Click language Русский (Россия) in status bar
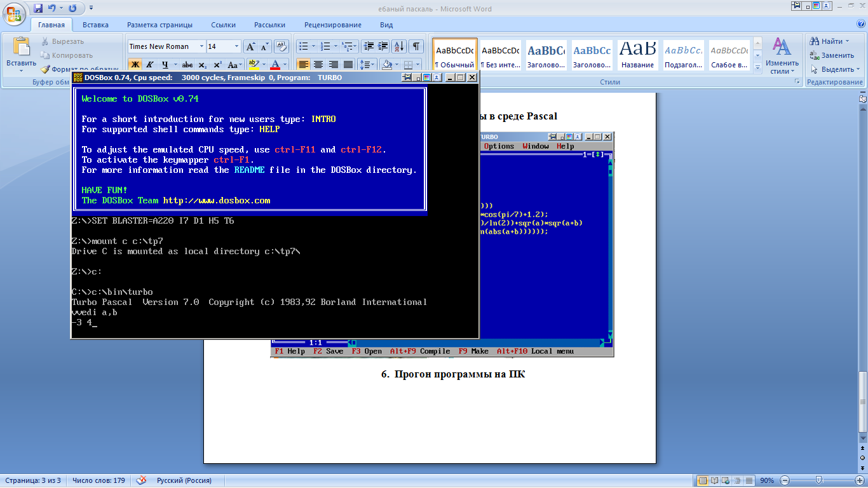Screen dimensions: 868x488 point(184,480)
